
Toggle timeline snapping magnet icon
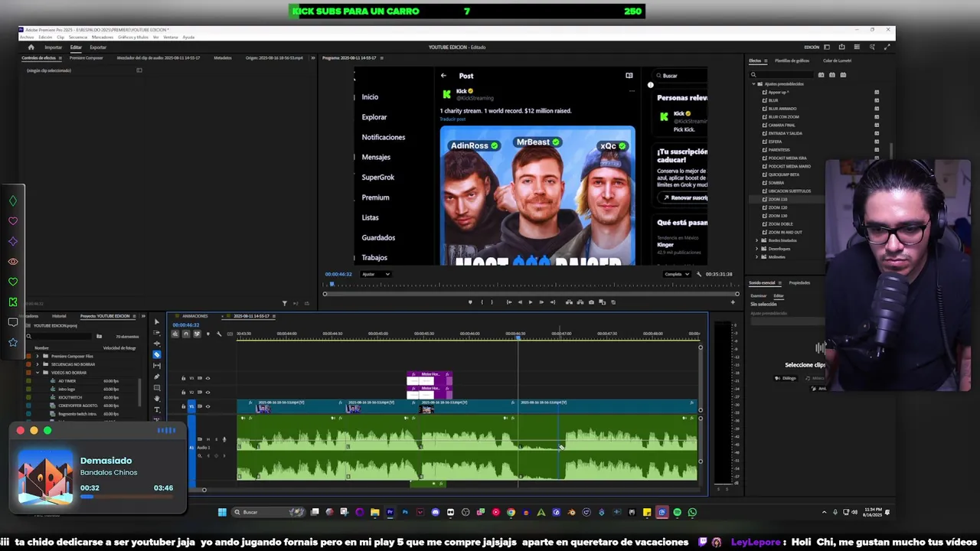[186, 334]
